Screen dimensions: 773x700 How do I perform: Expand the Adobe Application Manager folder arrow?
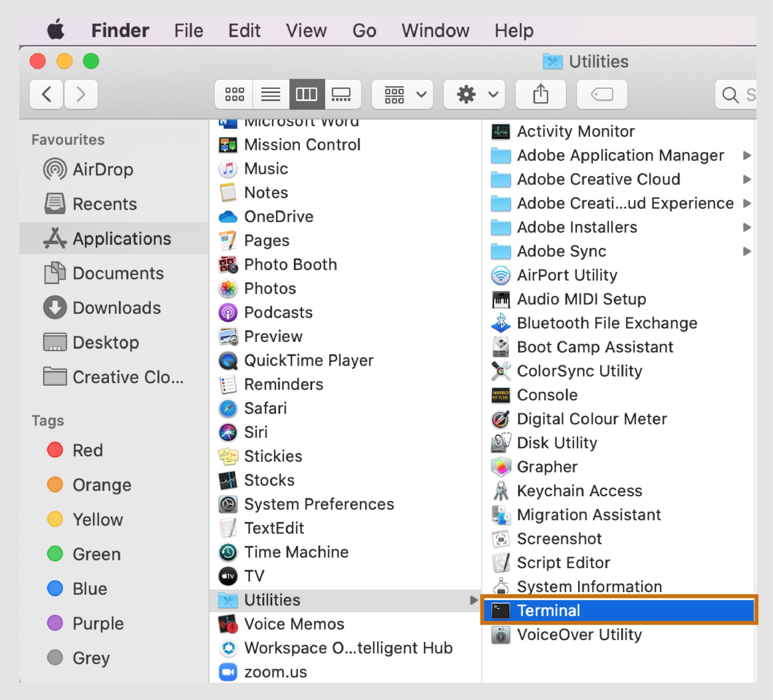(747, 155)
